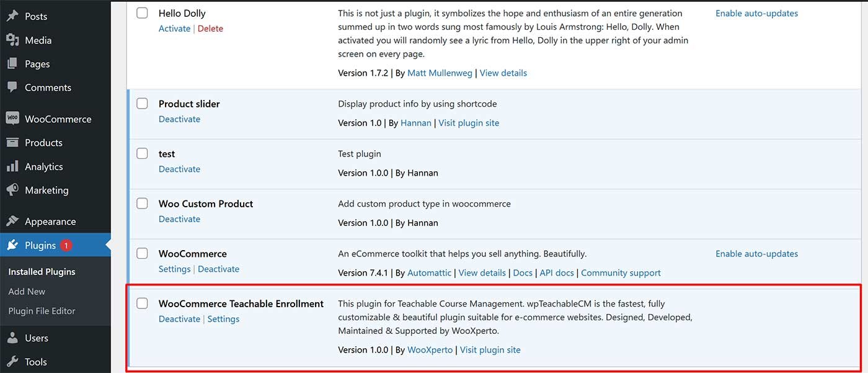Image resolution: width=868 pixels, height=373 pixels.
Task: Open the Add New plugin submenu
Action: 27,291
